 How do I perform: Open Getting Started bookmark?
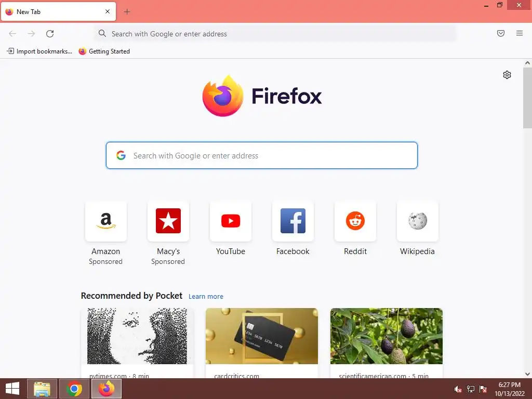pyautogui.click(x=104, y=51)
